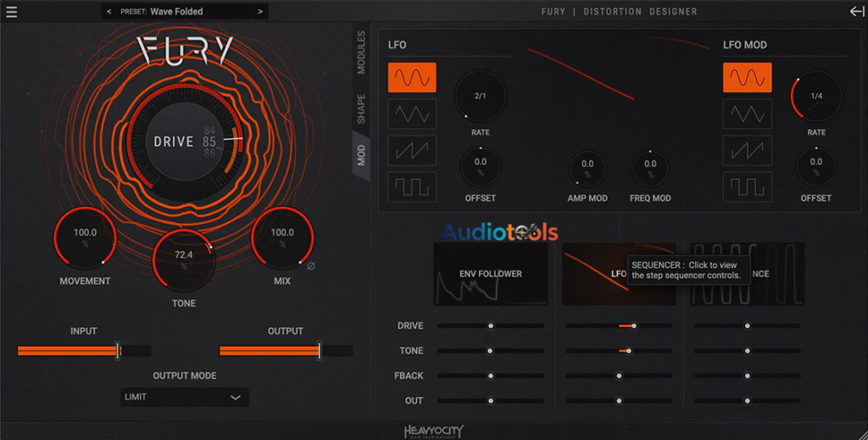Click ENV FOLLOWER OUT amount slider
The image size is (868, 440).
pyautogui.click(x=491, y=401)
